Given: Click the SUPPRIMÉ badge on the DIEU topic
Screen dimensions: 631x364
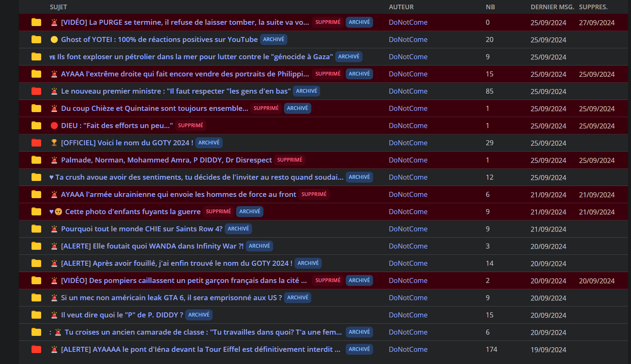Looking at the screenshot, I should 191,126.
